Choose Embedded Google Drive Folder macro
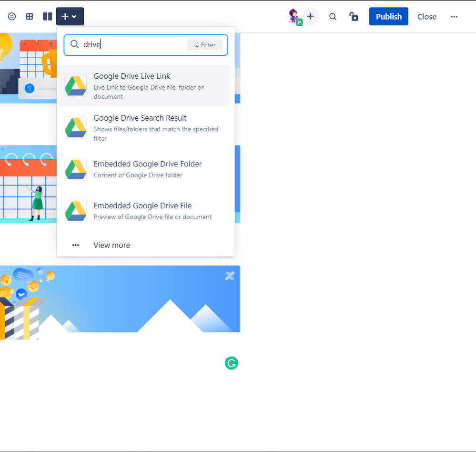Viewport: 476px width, 452px height. point(144,169)
